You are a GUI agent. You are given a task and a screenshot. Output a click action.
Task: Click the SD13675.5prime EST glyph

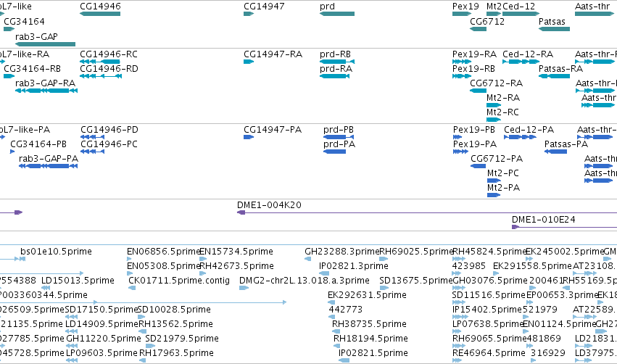click(x=384, y=288)
